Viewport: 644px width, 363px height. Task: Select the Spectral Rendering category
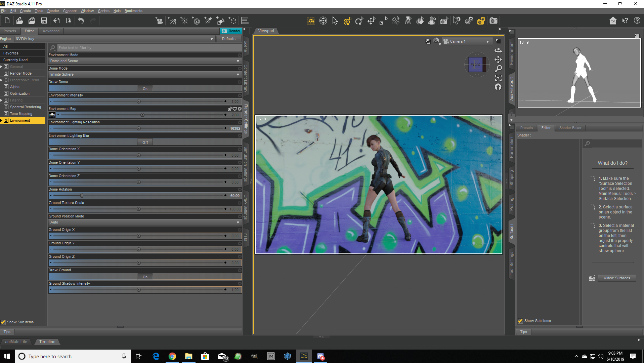pyautogui.click(x=26, y=107)
